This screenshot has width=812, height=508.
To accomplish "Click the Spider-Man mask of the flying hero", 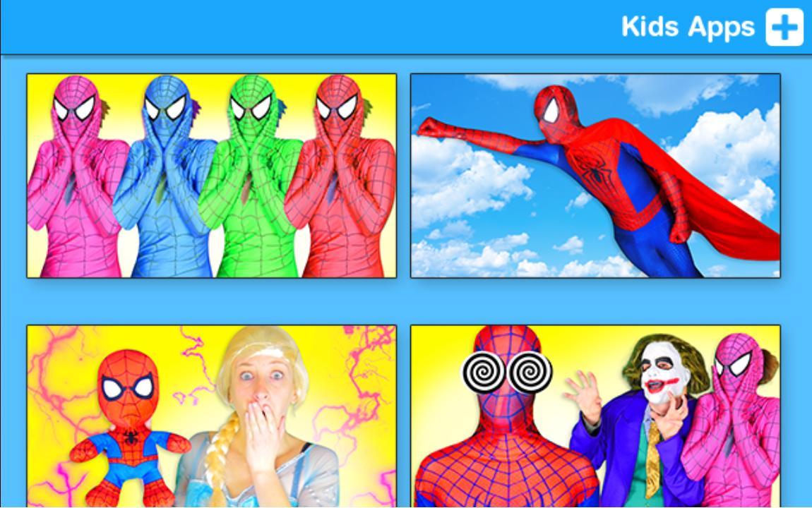I will [x=555, y=111].
